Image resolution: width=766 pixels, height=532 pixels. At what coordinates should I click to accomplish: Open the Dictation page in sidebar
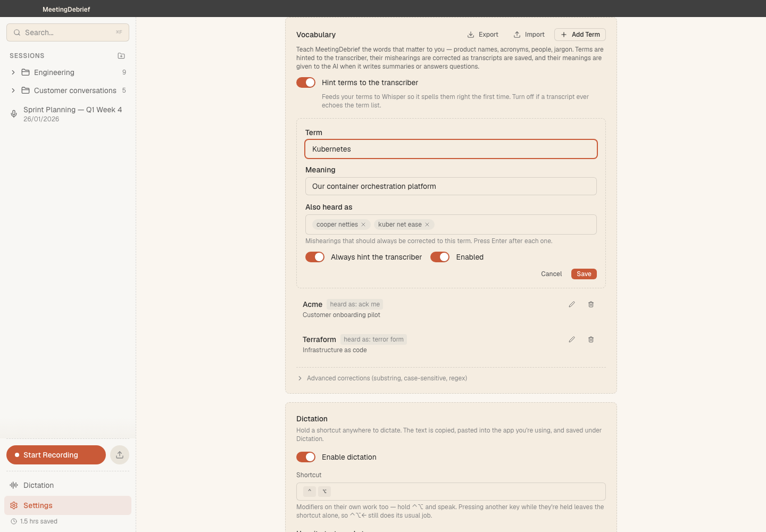[x=68, y=485]
